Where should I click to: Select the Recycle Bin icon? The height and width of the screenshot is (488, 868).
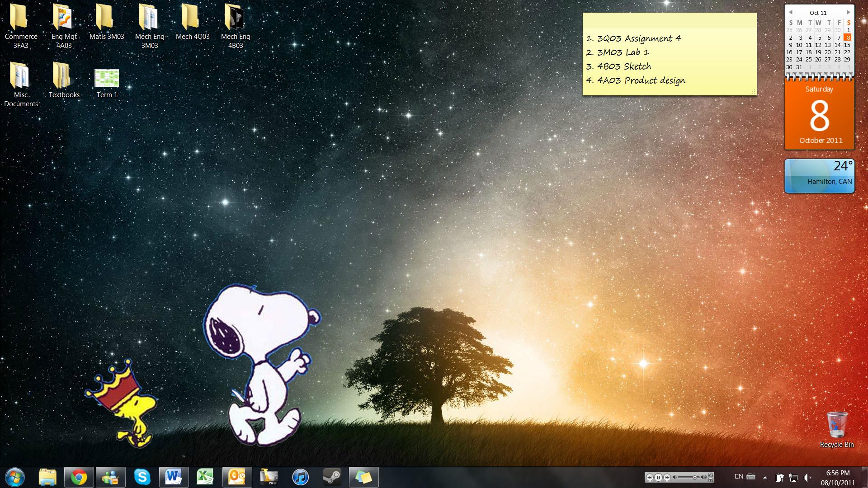click(x=837, y=429)
